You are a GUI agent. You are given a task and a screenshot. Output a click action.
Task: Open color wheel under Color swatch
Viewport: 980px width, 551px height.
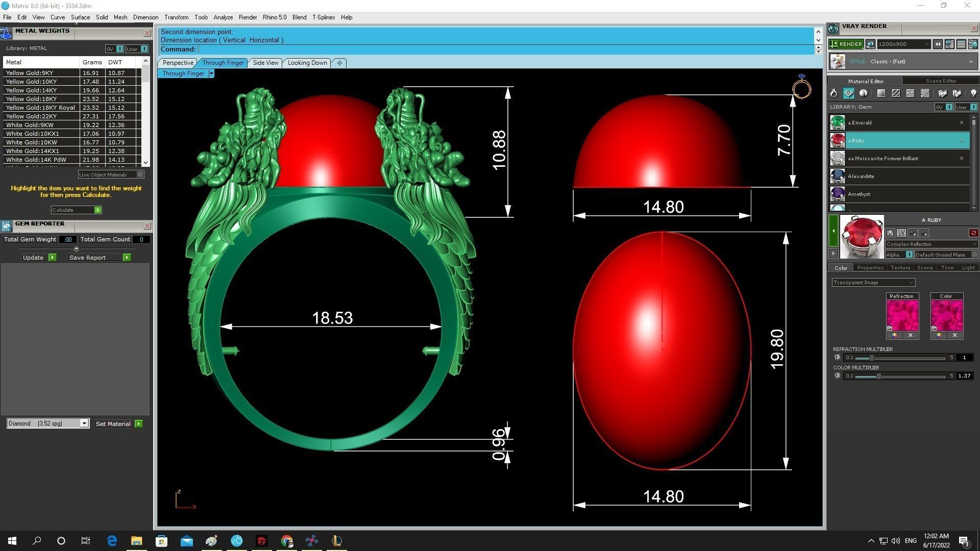[939, 335]
